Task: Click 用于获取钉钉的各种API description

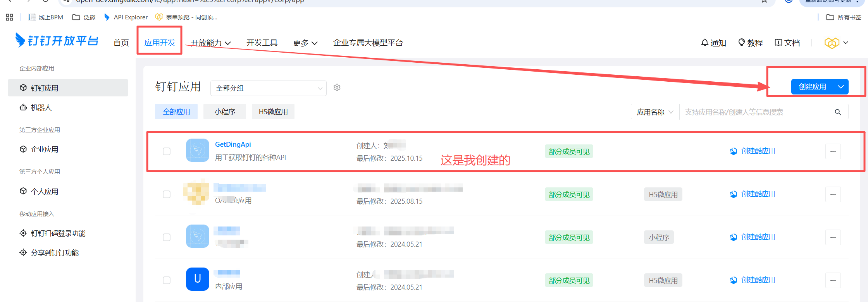Action: point(251,158)
